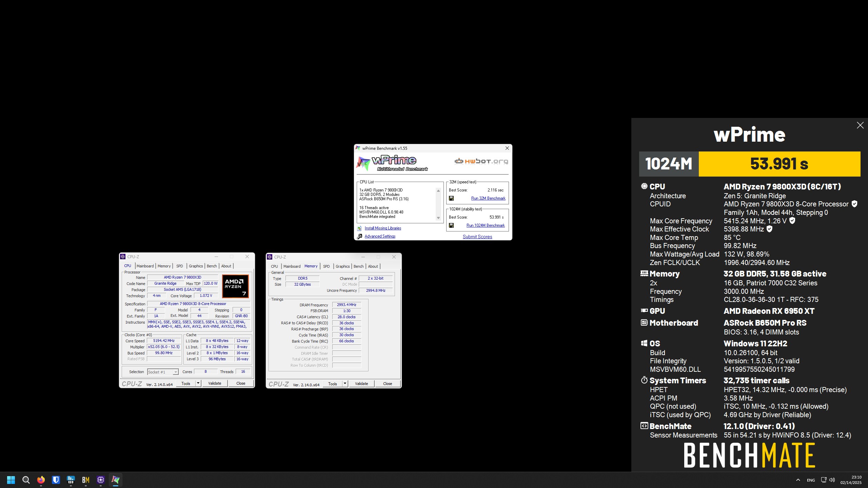
Task: Click Install Missing Libraries link
Action: pyautogui.click(x=383, y=228)
